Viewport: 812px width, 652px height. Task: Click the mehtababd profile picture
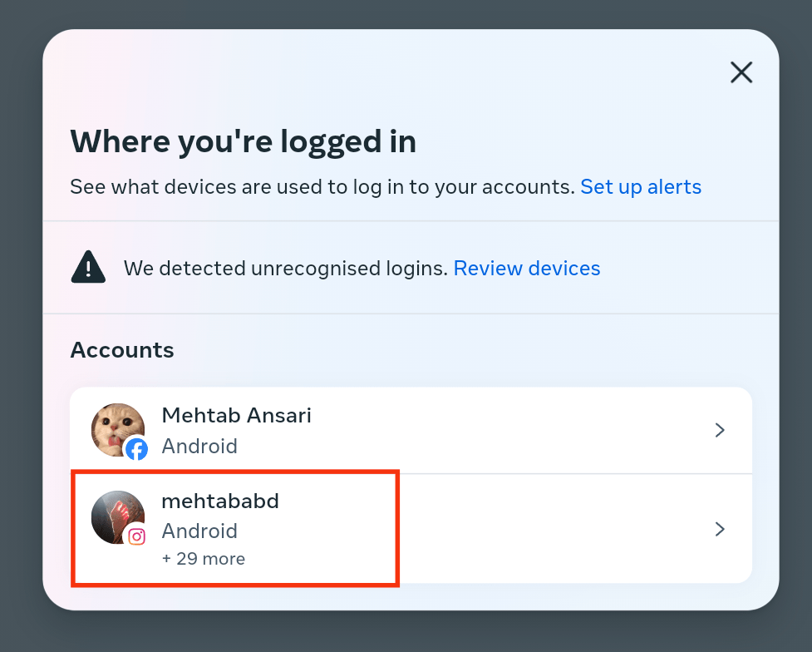117,516
